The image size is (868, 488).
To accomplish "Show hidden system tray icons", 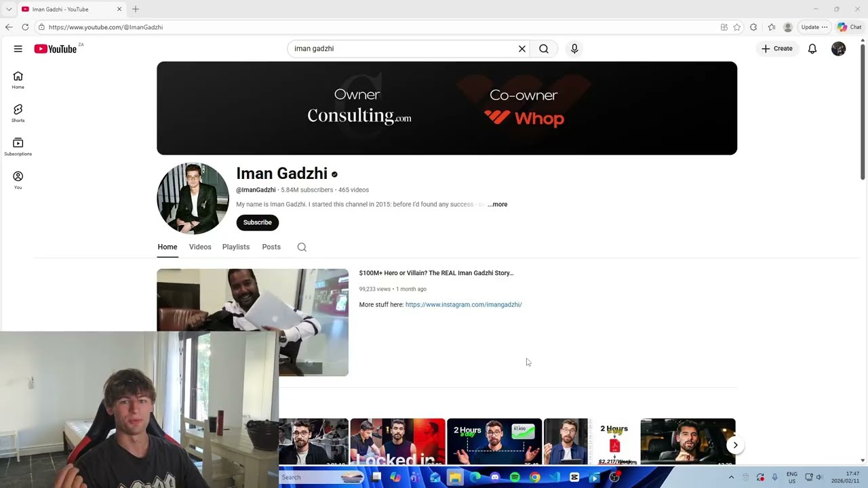I will (x=731, y=478).
